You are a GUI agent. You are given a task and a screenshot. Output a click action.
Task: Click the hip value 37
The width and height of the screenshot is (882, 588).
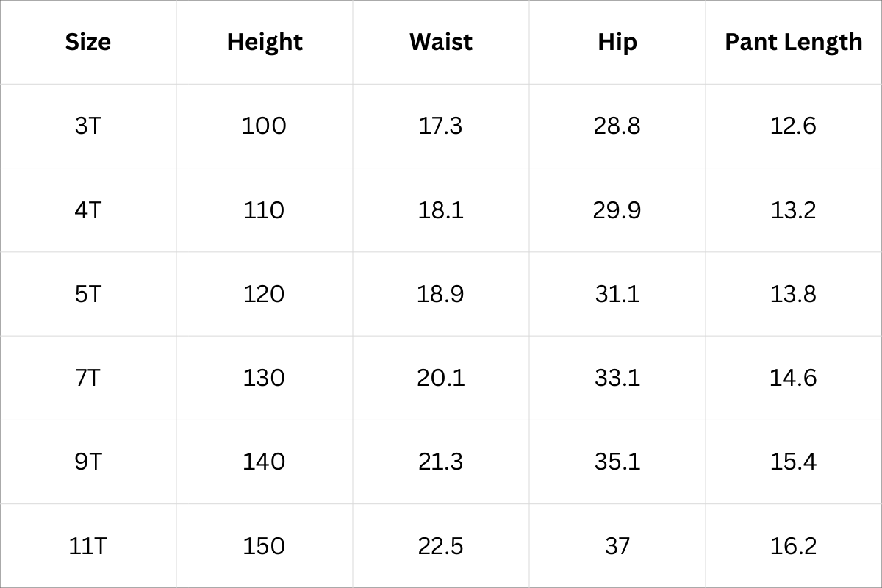click(617, 546)
